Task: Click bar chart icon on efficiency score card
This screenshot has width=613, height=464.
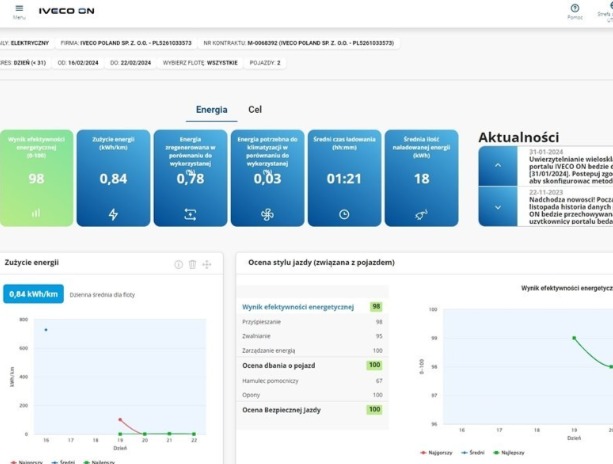Action: pos(36,213)
